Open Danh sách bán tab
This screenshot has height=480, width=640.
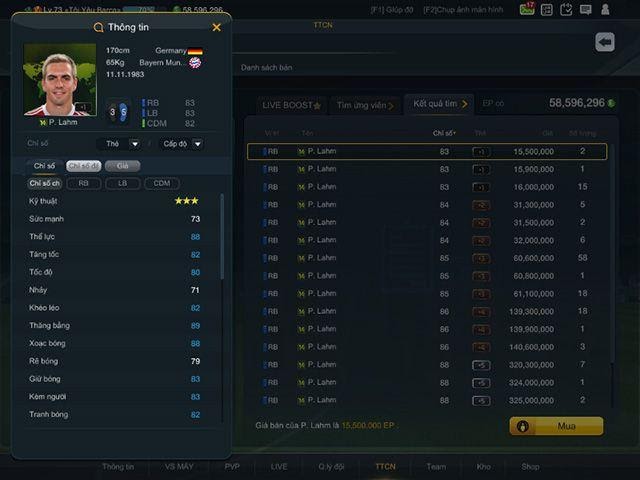[266, 68]
